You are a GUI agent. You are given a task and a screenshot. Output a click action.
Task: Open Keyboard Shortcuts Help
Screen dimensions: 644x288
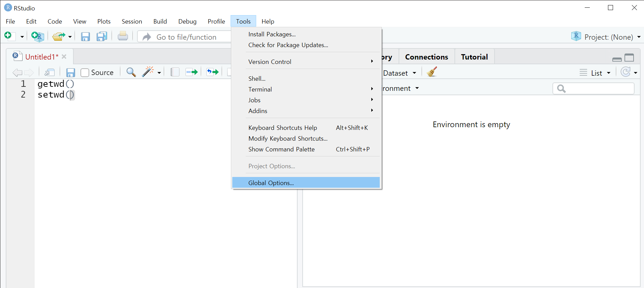(306, 128)
